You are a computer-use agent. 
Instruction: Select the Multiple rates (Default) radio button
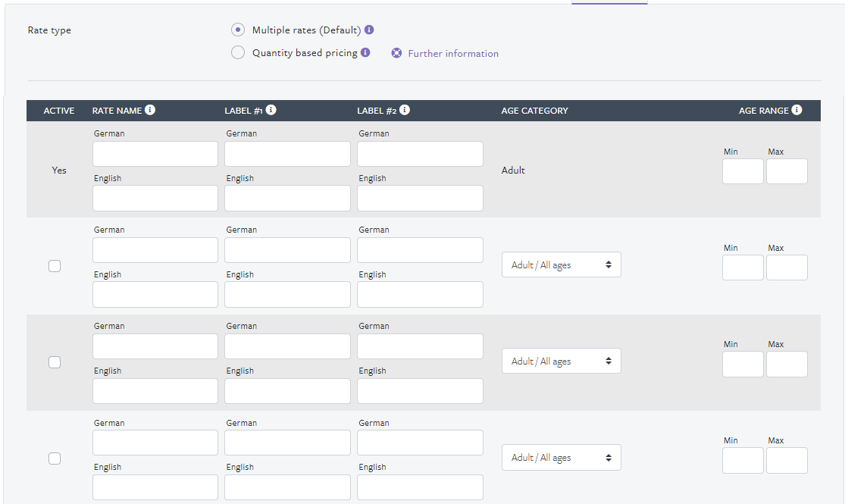coord(238,30)
